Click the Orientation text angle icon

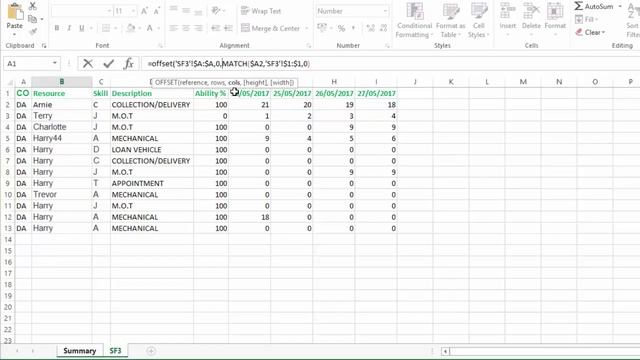click(x=216, y=11)
